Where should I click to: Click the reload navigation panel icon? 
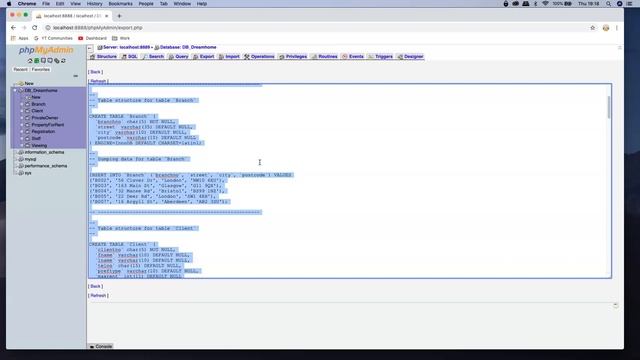(x=63, y=61)
